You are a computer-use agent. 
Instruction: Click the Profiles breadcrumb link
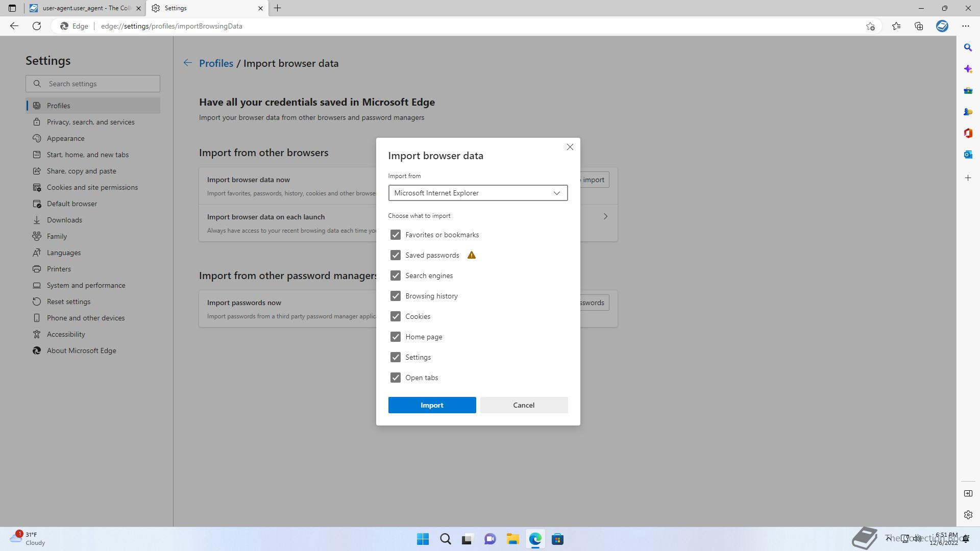[x=216, y=63]
